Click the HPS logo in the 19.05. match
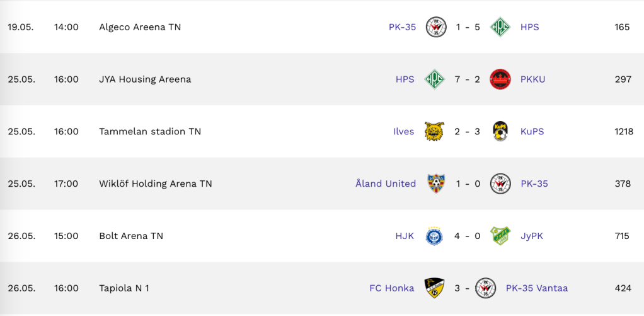The image size is (644, 316). pos(500,27)
